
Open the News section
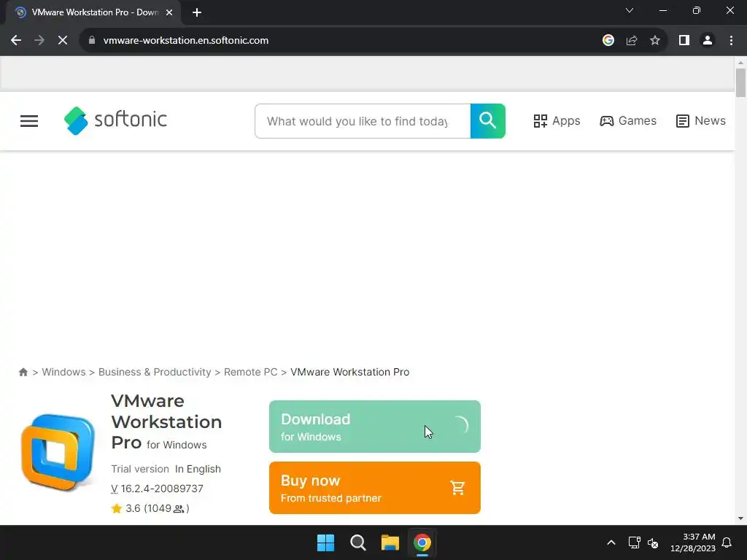click(701, 121)
